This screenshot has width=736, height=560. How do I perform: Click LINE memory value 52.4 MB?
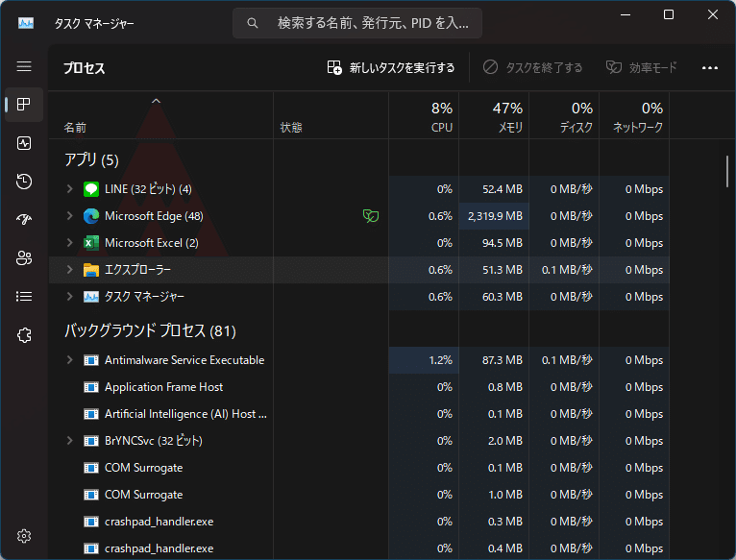pyautogui.click(x=503, y=189)
